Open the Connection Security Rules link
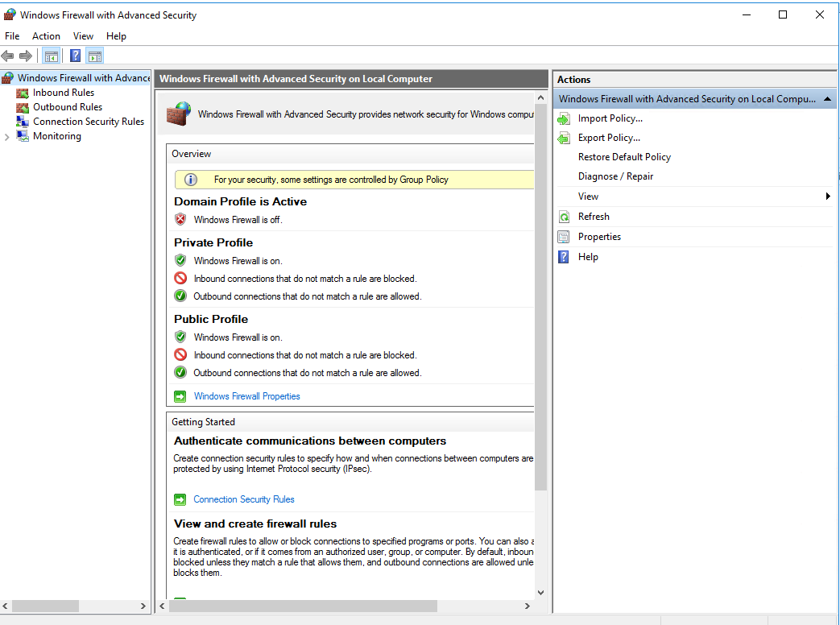Image resolution: width=840 pixels, height=625 pixels. pyautogui.click(x=243, y=499)
